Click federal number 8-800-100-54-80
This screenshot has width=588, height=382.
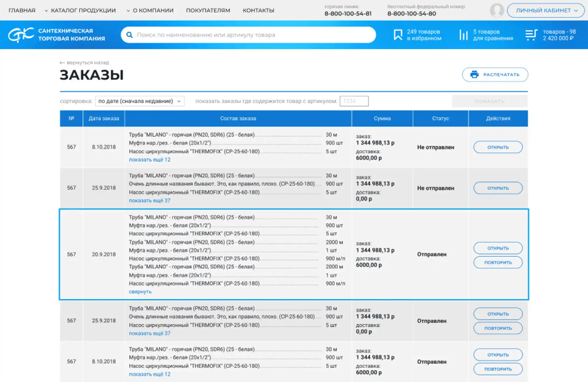(412, 14)
